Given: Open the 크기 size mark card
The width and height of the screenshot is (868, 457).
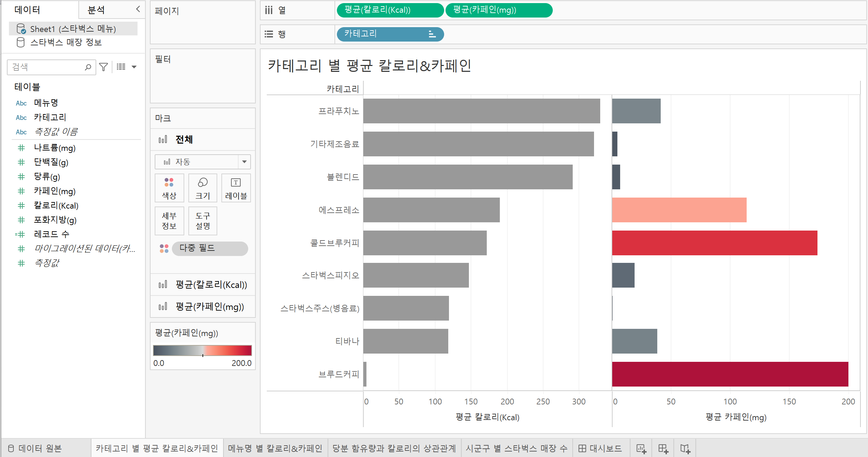Looking at the screenshot, I should coord(203,188).
